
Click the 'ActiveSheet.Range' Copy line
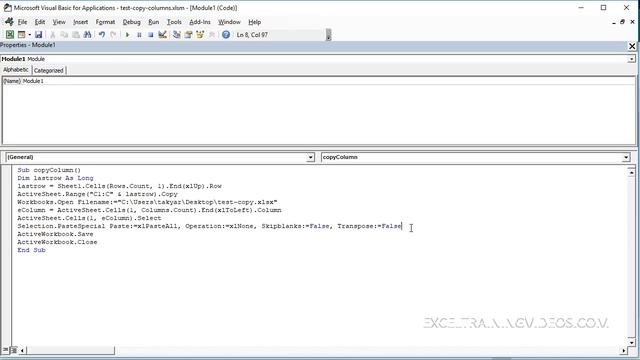(x=97, y=194)
